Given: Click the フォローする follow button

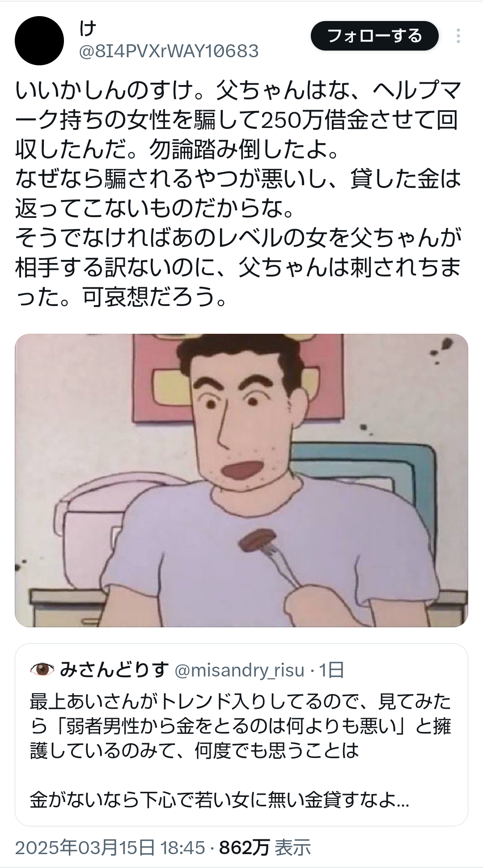Looking at the screenshot, I should [374, 35].
